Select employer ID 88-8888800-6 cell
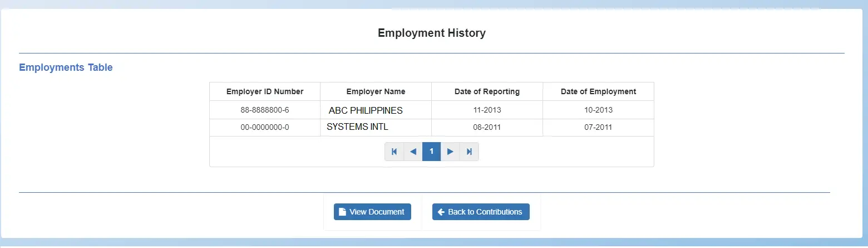The width and height of the screenshot is (868, 248). point(265,110)
